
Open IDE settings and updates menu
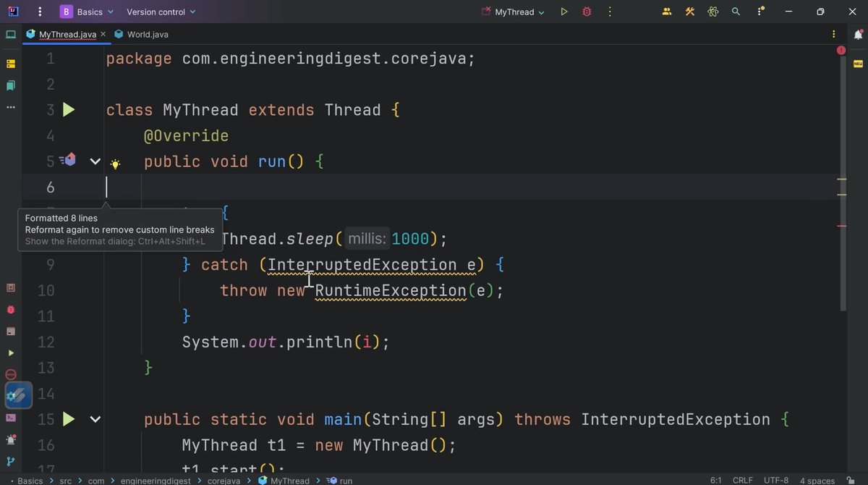(760, 12)
